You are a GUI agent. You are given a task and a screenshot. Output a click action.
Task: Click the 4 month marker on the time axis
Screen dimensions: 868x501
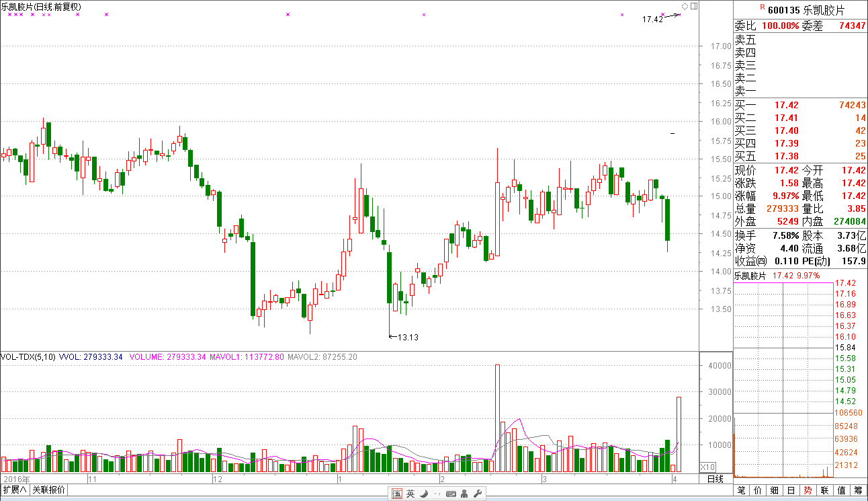click(x=674, y=479)
